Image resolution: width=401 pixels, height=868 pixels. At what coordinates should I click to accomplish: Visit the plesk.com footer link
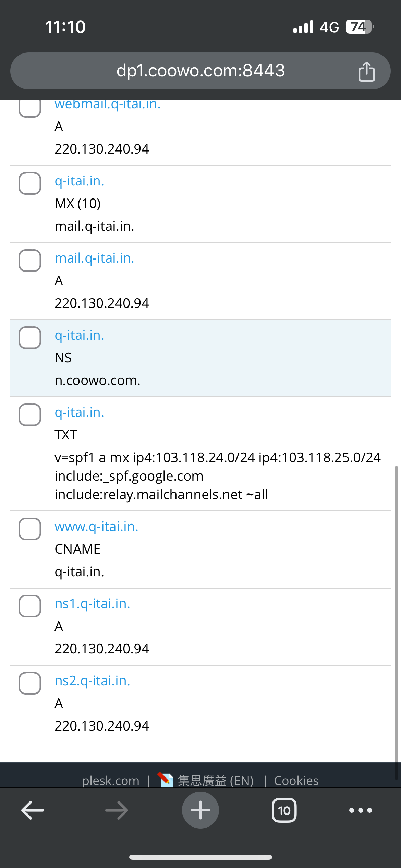tap(111, 781)
